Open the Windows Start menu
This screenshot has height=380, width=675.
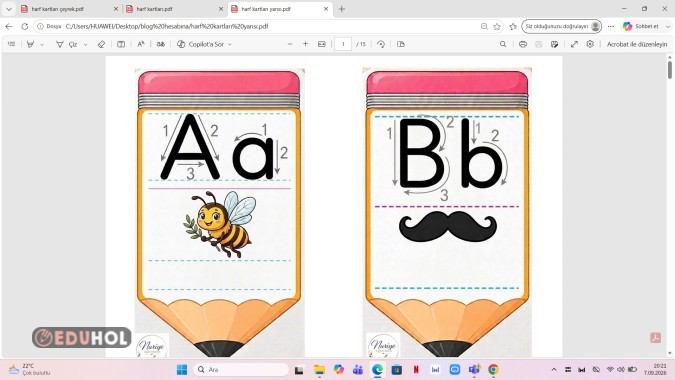coord(182,370)
